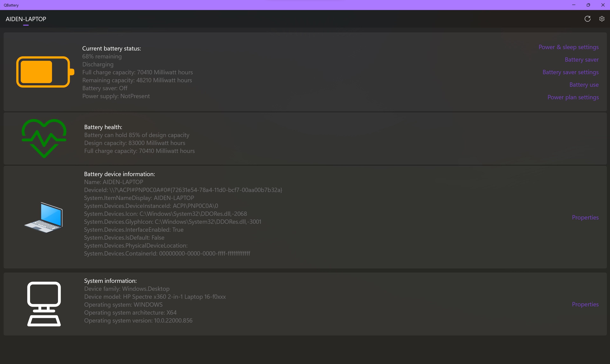This screenshot has height=364, width=610.
Task: Click the blue laptop device icon
Action: tap(44, 217)
